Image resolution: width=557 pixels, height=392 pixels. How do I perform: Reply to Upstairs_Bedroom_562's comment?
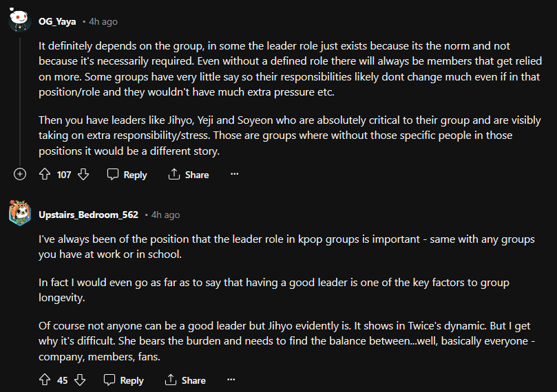click(124, 380)
